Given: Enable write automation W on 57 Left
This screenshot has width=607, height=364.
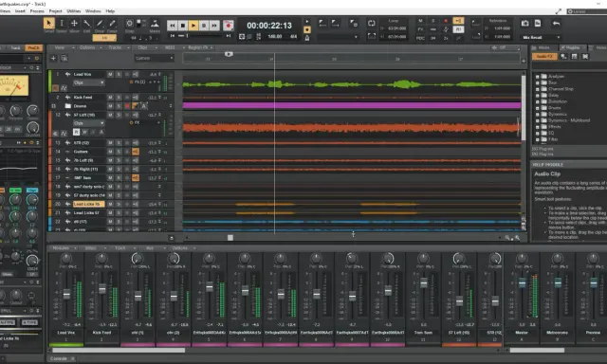Looking at the screenshot, I should coord(84,132).
